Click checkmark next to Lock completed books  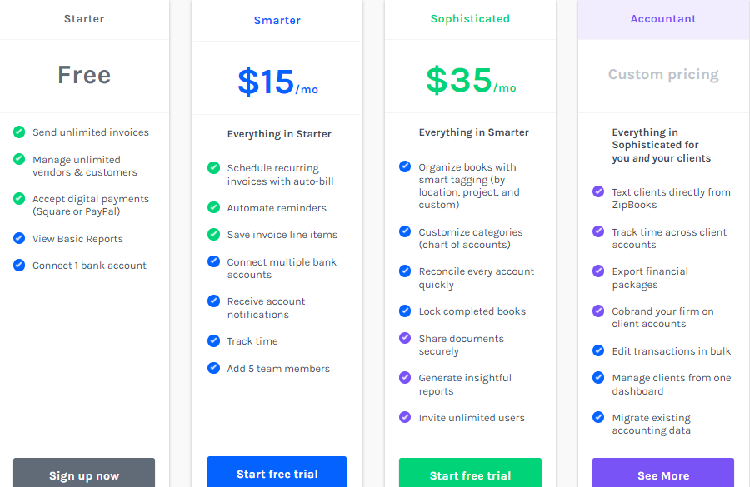pyautogui.click(x=405, y=311)
